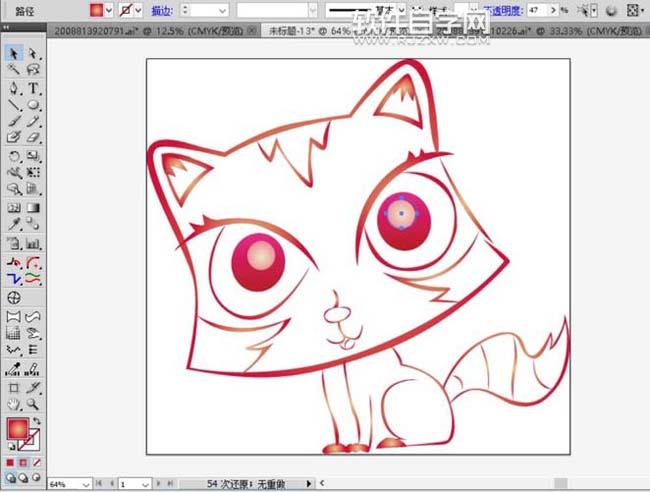Select the Line Segment tool
Viewport: 650px width, 492px height.
coord(14,104)
